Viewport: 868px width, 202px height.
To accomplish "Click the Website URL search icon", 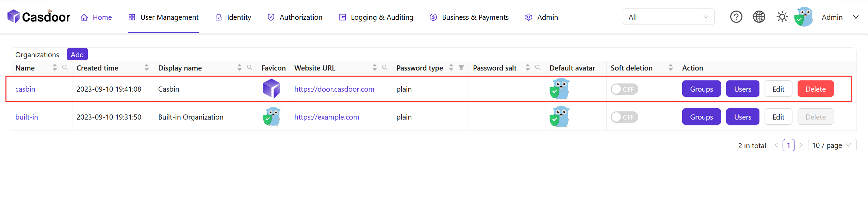I will tap(385, 67).
